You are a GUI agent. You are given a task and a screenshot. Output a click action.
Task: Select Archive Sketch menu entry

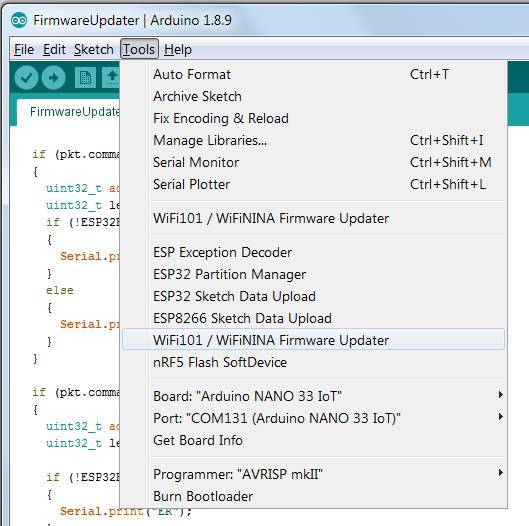pos(314,96)
